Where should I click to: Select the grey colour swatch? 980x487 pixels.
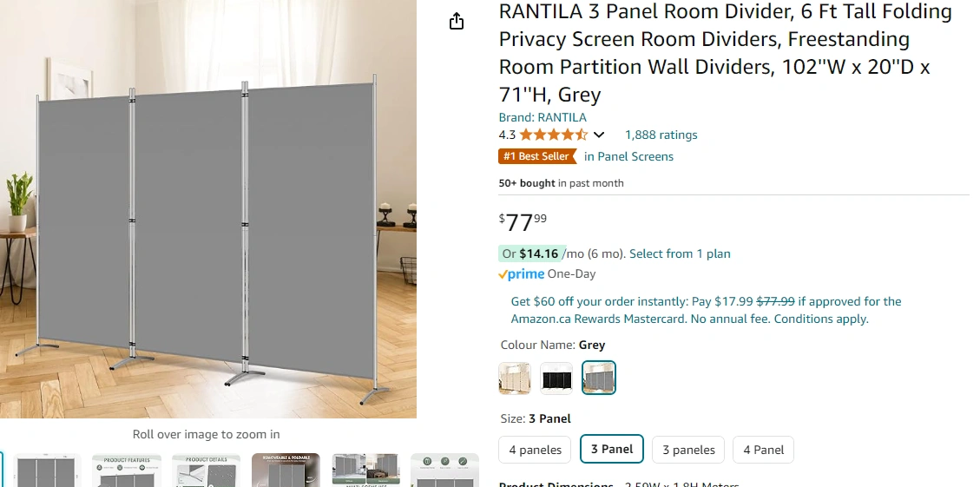(599, 378)
